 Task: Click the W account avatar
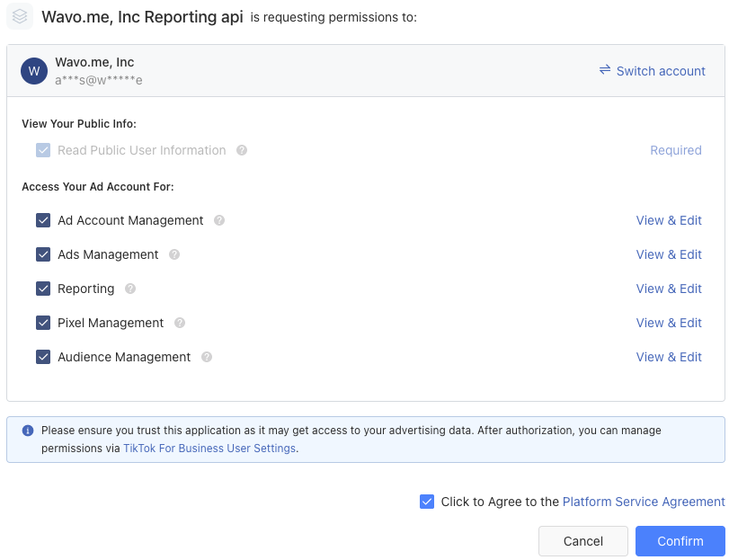coord(34,71)
